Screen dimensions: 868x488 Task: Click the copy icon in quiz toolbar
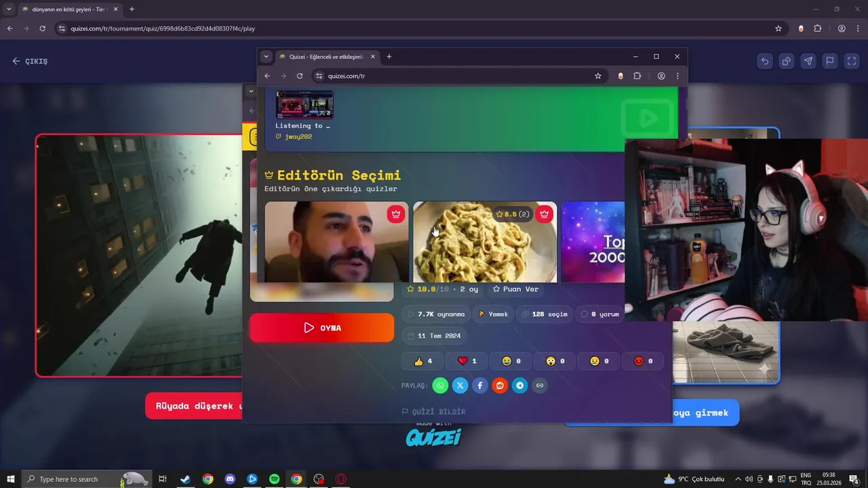(787, 61)
